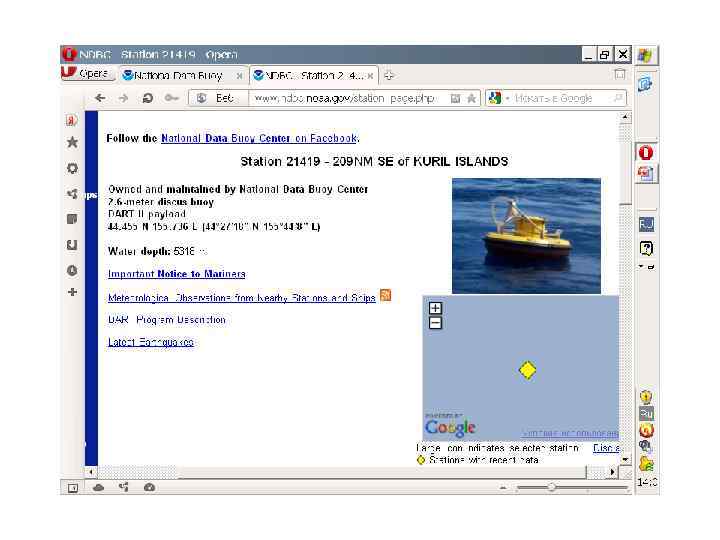Open the Notes panel in sidebar
Image resolution: width=720 pixels, height=540 pixels.
[x=72, y=219]
